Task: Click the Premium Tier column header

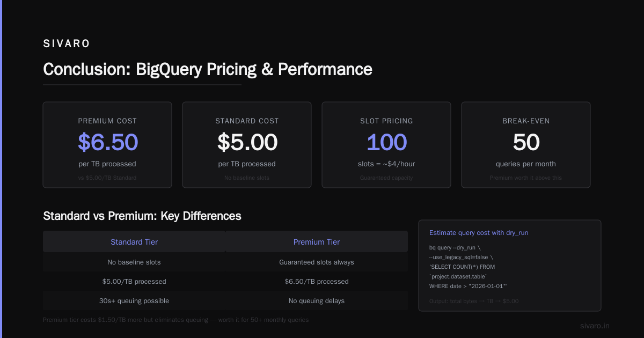Action: click(317, 242)
